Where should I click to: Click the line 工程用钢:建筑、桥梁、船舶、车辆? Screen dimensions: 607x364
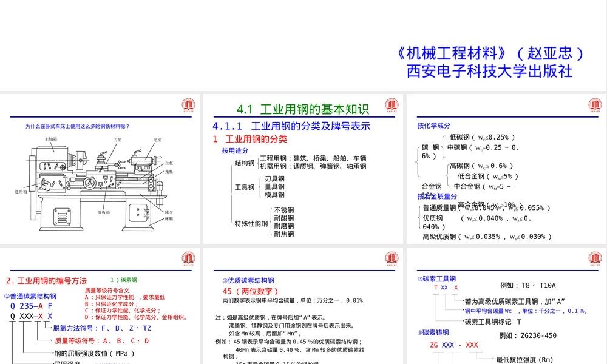pyautogui.click(x=313, y=158)
